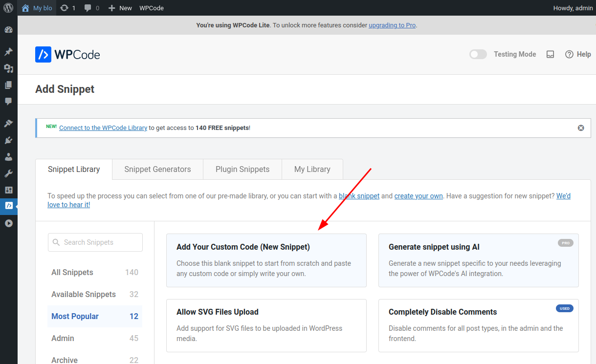Screen dimensions: 596x364
Task: Select Most Popular category
Action: click(x=95, y=316)
